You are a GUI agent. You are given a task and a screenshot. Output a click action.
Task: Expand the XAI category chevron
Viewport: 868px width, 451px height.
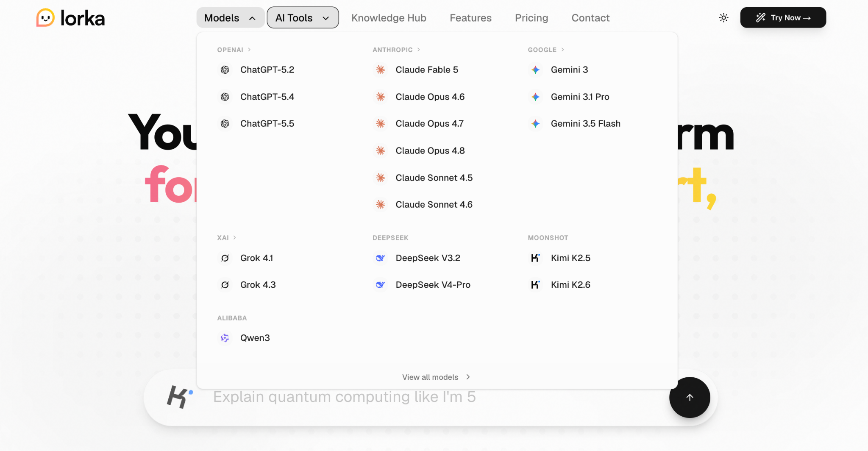pos(234,238)
